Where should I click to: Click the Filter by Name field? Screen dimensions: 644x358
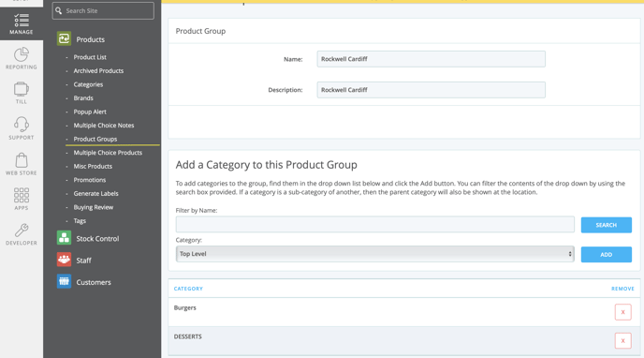(x=375, y=224)
